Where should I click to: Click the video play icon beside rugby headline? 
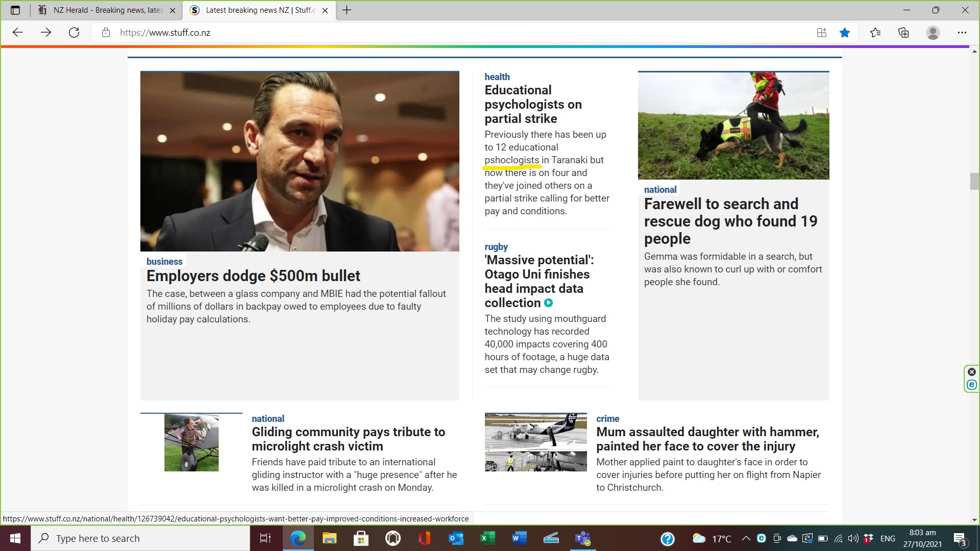point(548,303)
